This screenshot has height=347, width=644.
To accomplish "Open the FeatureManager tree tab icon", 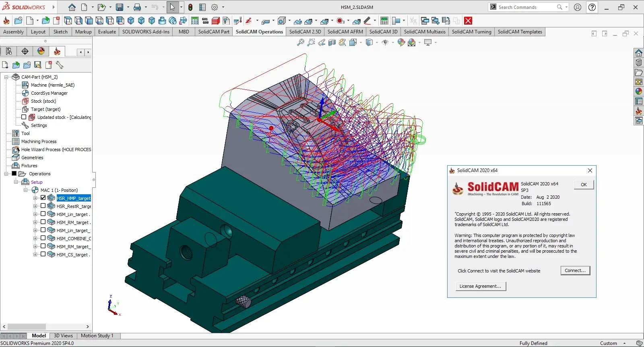I will (x=9, y=51).
